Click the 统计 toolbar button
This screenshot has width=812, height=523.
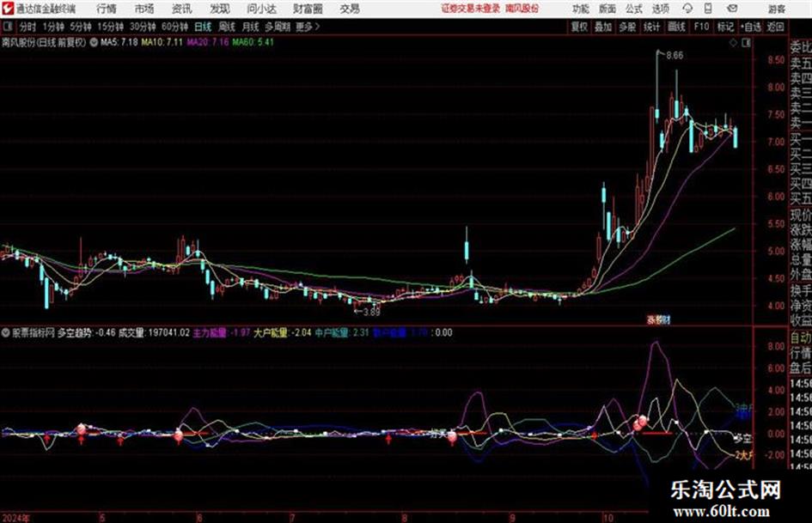[x=652, y=27]
